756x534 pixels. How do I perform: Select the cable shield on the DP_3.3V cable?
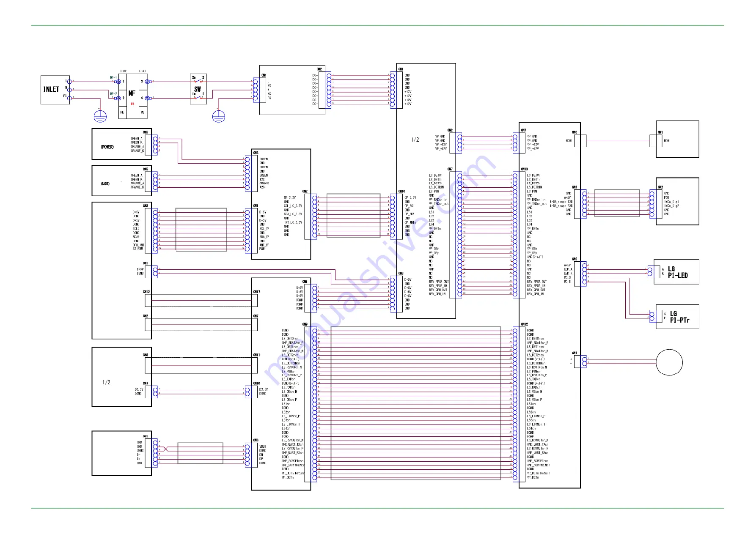(x=353, y=215)
